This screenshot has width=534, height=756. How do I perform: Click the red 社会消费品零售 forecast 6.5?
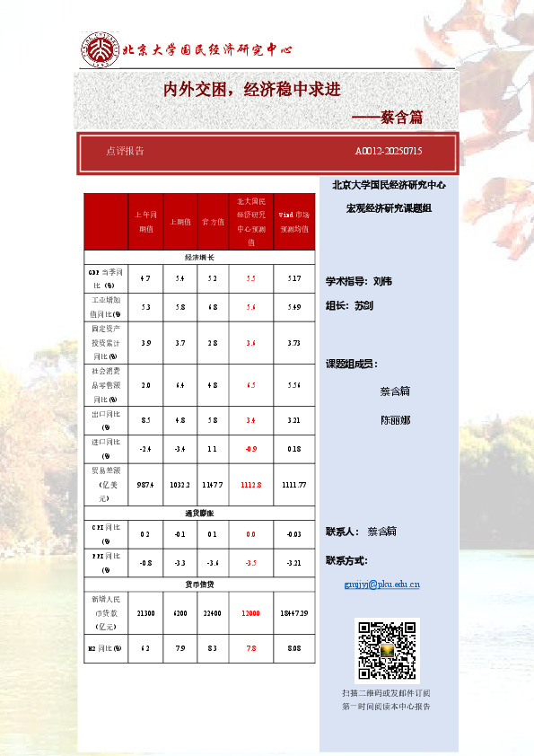(251, 385)
